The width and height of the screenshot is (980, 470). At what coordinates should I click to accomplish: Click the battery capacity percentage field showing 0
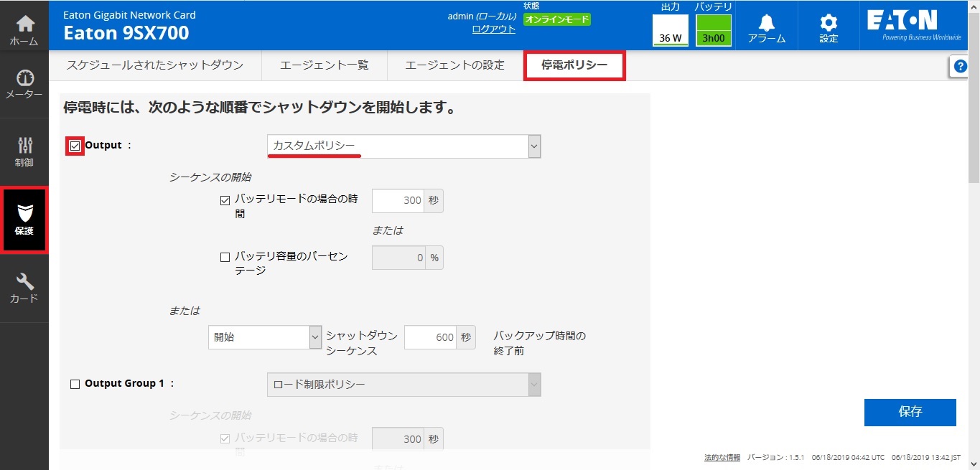coord(398,258)
